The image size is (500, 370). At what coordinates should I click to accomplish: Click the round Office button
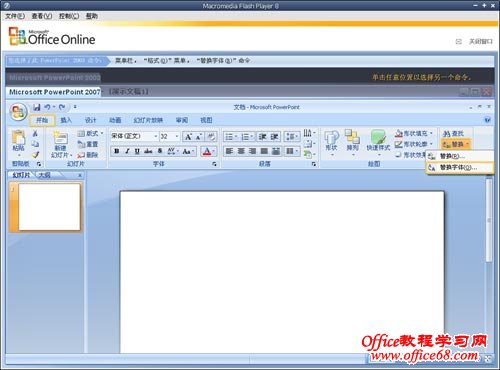pyautogui.click(x=18, y=112)
